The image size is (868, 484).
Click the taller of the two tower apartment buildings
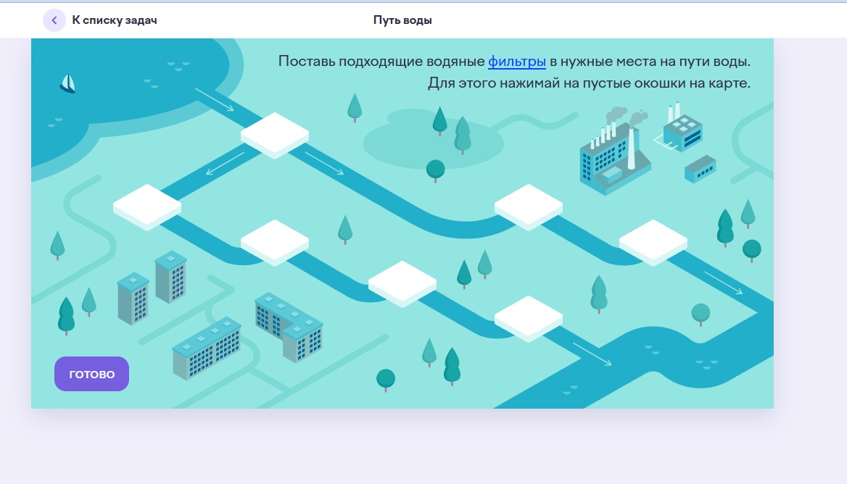(170, 275)
